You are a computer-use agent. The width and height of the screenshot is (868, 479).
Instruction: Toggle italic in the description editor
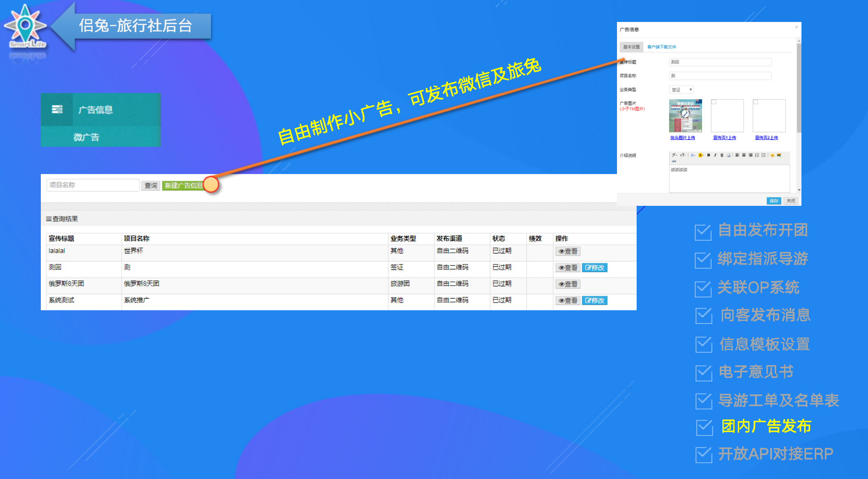pyautogui.click(x=715, y=155)
